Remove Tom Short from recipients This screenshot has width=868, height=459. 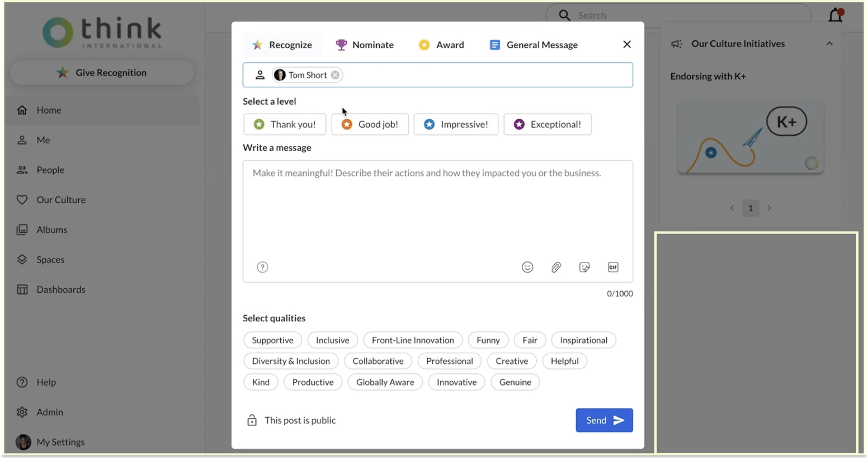pos(335,75)
